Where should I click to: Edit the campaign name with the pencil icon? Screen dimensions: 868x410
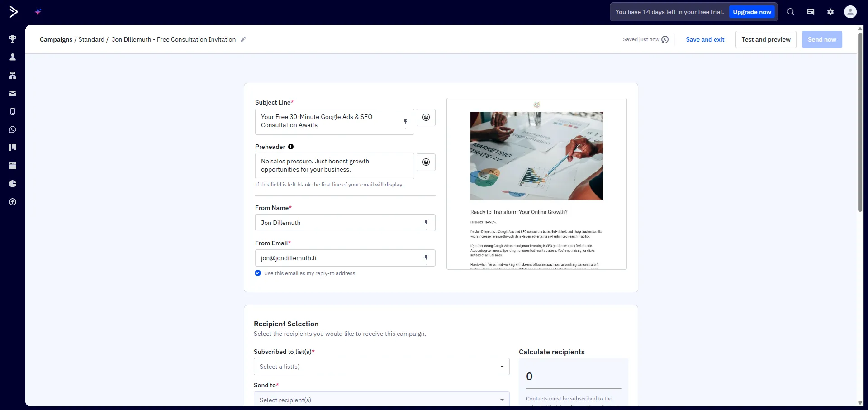click(x=243, y=39)
